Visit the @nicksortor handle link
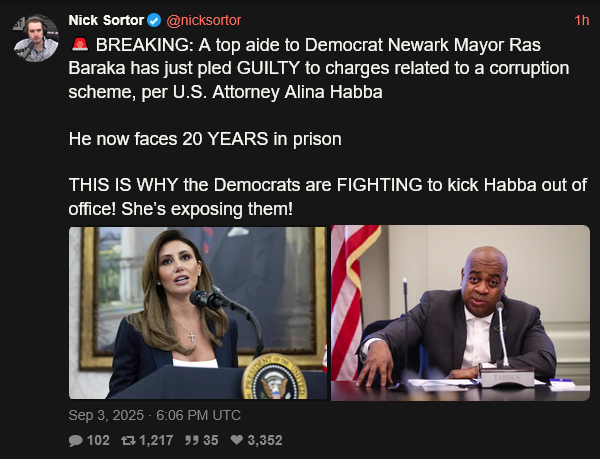Image resolution: width=600 pixels, height=459 pixels. (x=204, y=20)
